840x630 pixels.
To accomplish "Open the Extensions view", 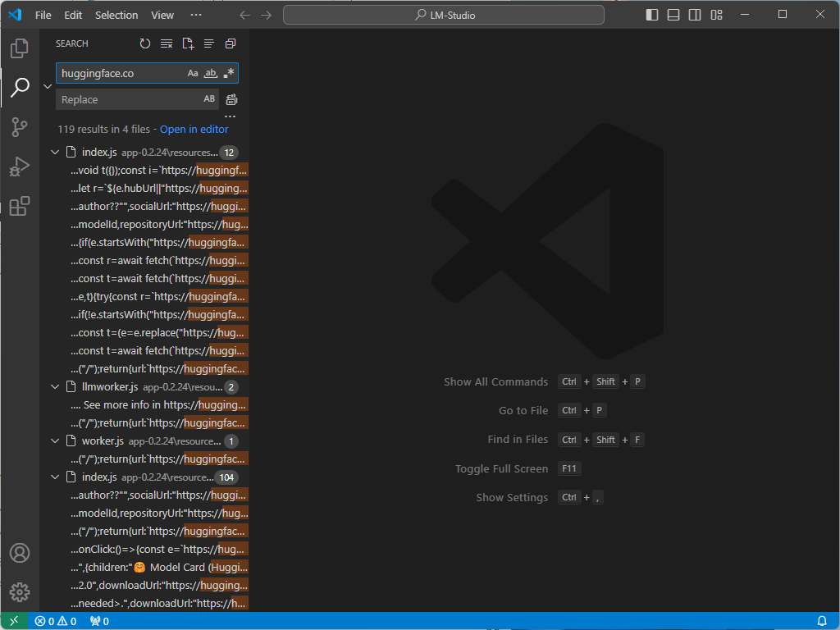I will coord(20,206).
